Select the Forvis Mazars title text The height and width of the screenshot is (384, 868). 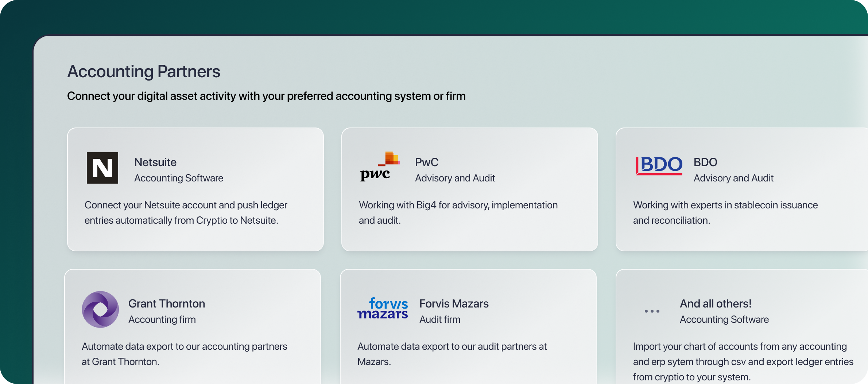click(454, 303)
